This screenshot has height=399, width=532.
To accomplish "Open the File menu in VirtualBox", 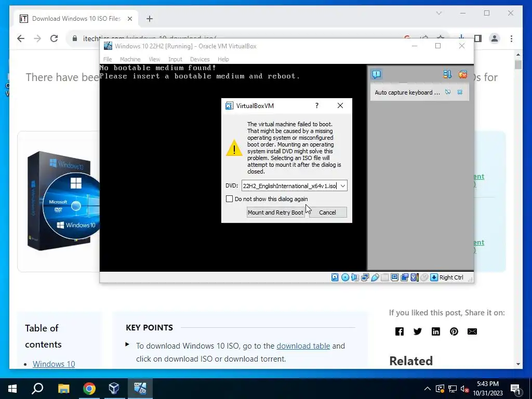I will (x=108, y=59).
